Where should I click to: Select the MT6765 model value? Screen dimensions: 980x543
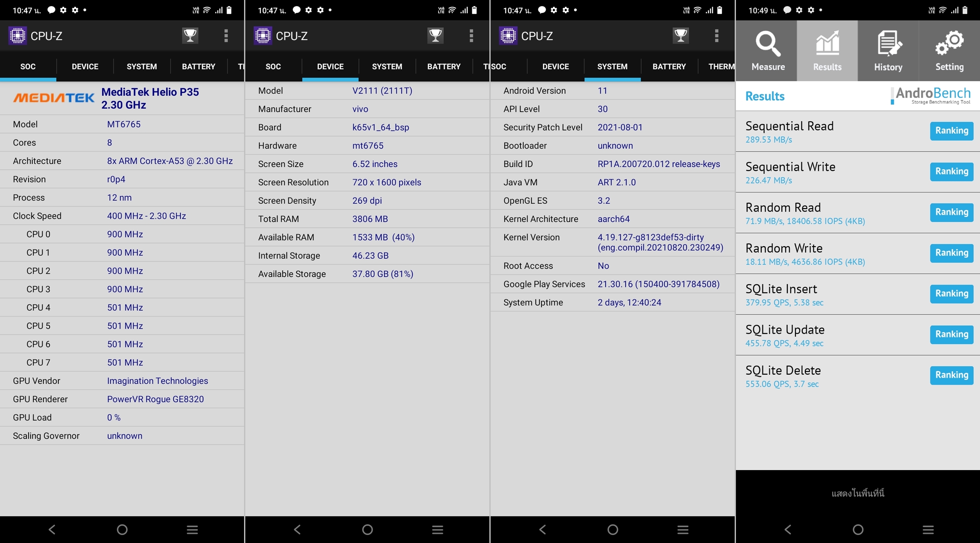pyautogui.click(x=124, y=124)
